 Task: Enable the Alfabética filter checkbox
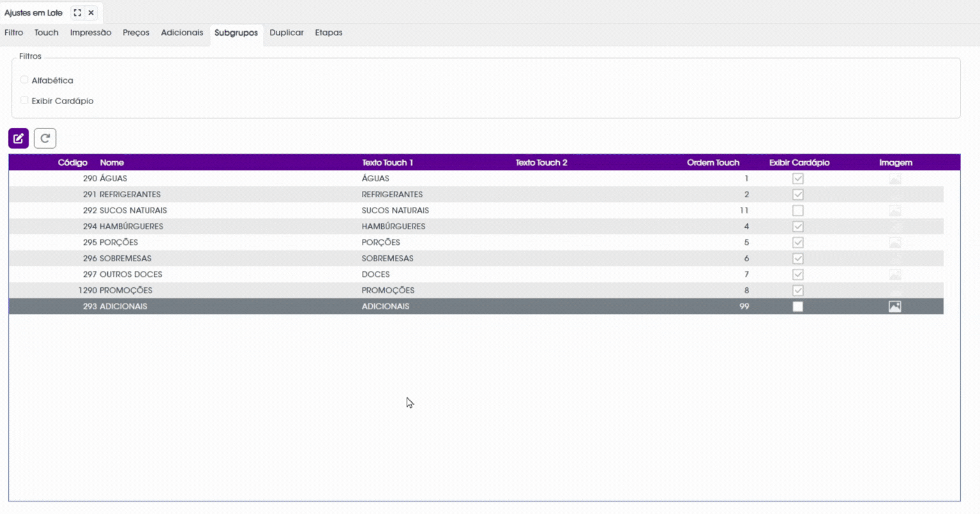click(x=24, y=80)
